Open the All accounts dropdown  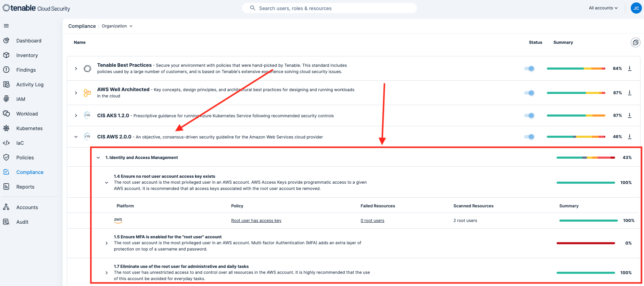(x=603, y=8)
